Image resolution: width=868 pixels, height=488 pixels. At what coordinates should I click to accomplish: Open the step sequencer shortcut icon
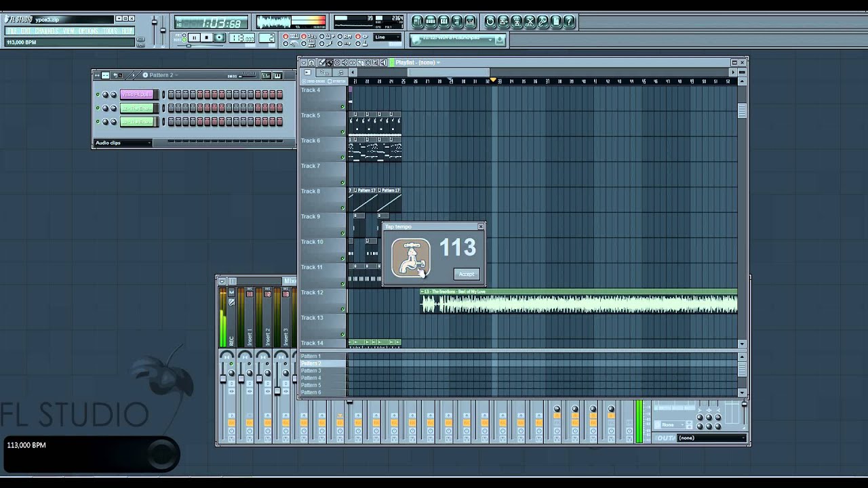(431, 22)
